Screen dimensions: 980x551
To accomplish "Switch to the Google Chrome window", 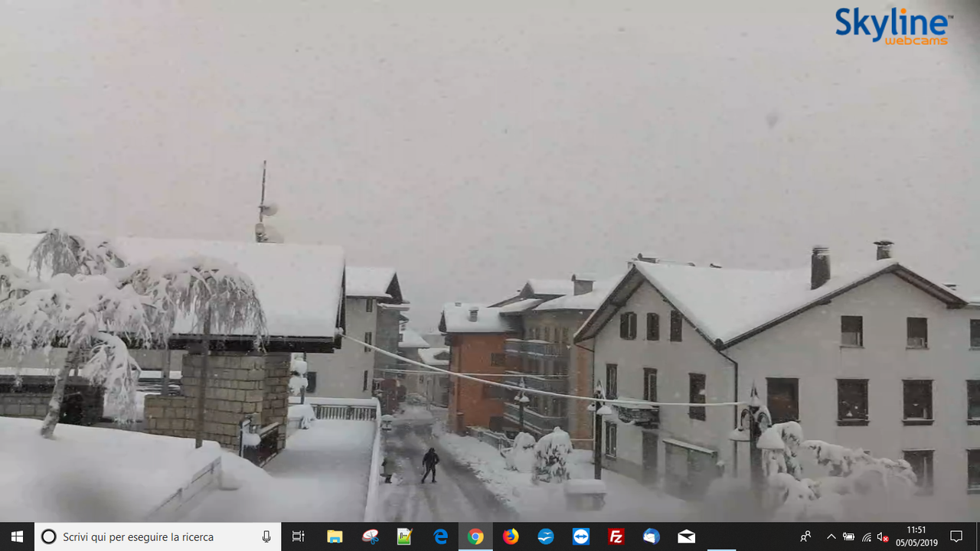I will coord(475,536).
